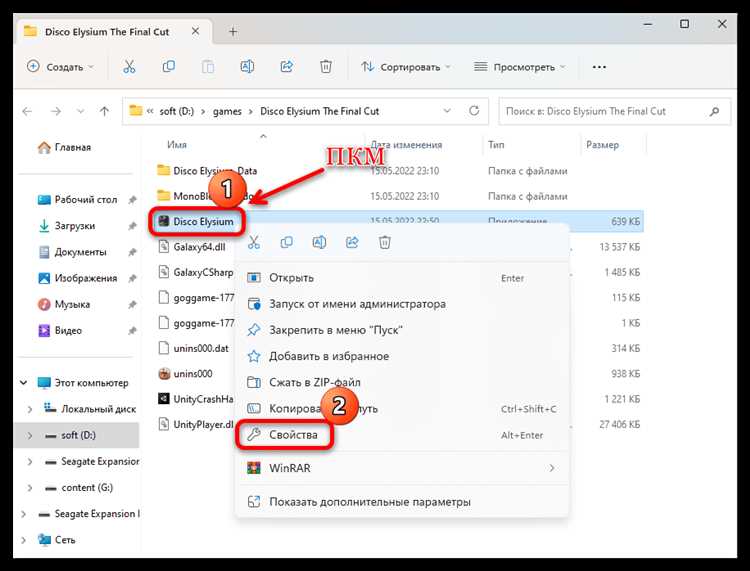Open a new tab with plus button
The height and width of the screenshot is (571, 750).
(x=233, y=32)
